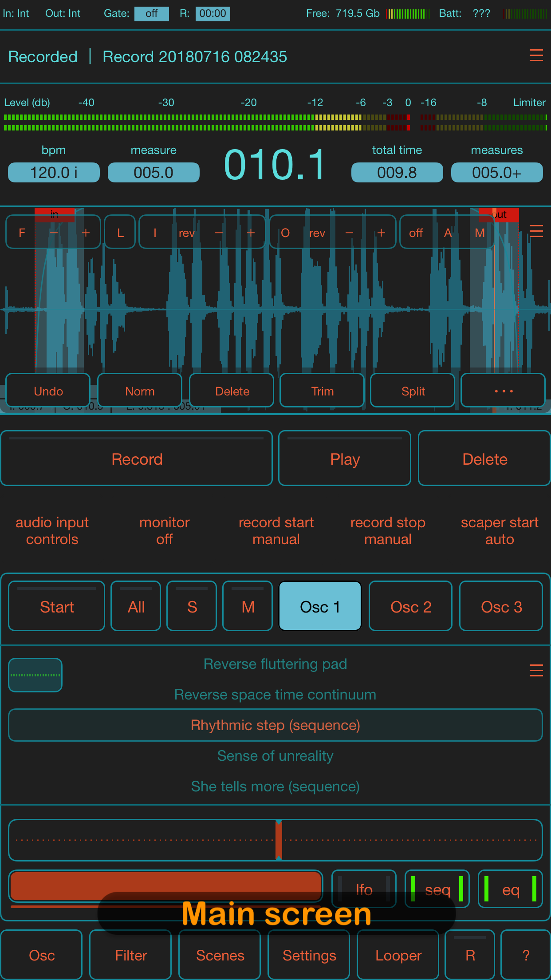Select the M mode beside the A button
The image size is (551, 980).
coord(480,233)
